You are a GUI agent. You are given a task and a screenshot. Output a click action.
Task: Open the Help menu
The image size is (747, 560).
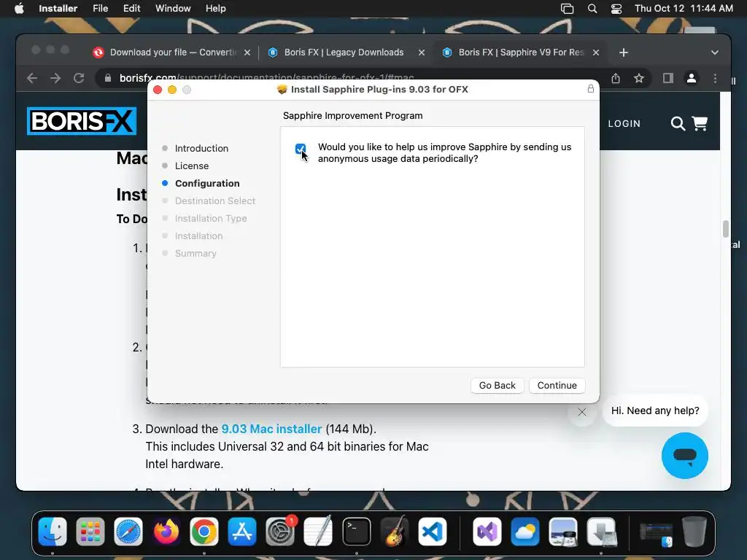[215, 9]
